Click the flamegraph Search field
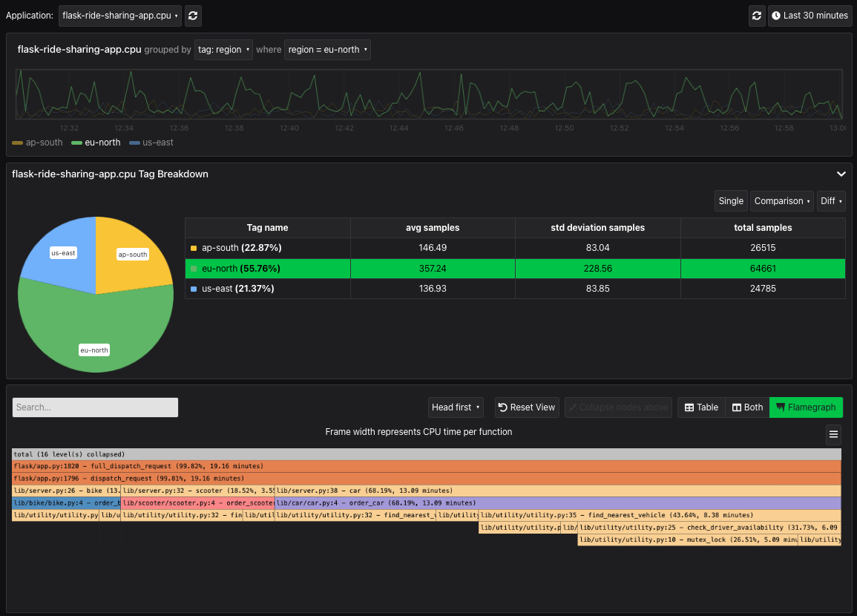The image size is (857, 616). (95, 407)
